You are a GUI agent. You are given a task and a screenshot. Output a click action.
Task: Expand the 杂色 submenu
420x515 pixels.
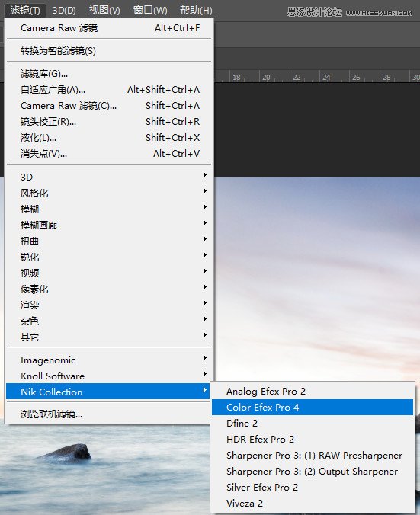(109, 321)
